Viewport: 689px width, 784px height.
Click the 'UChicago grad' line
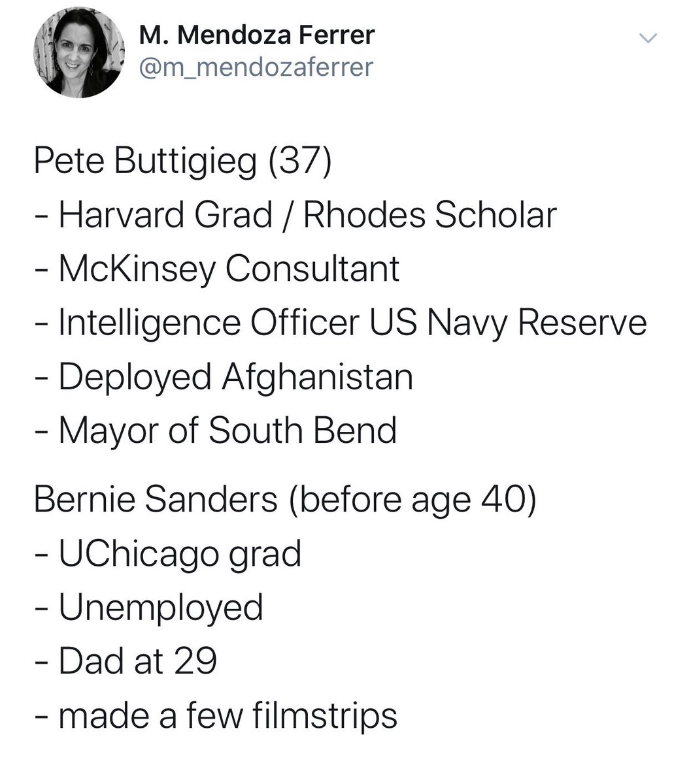(x=180, y=554)
